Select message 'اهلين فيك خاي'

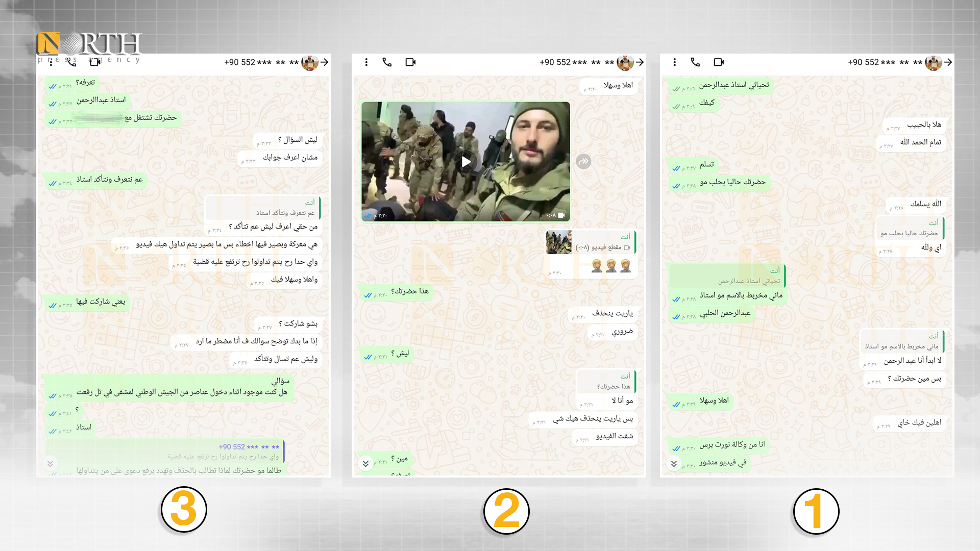tap(909, 423)
